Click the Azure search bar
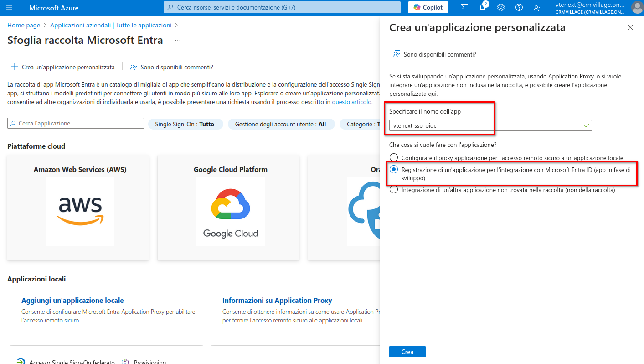This screenshot has height=364, width=644. (282, 7)
